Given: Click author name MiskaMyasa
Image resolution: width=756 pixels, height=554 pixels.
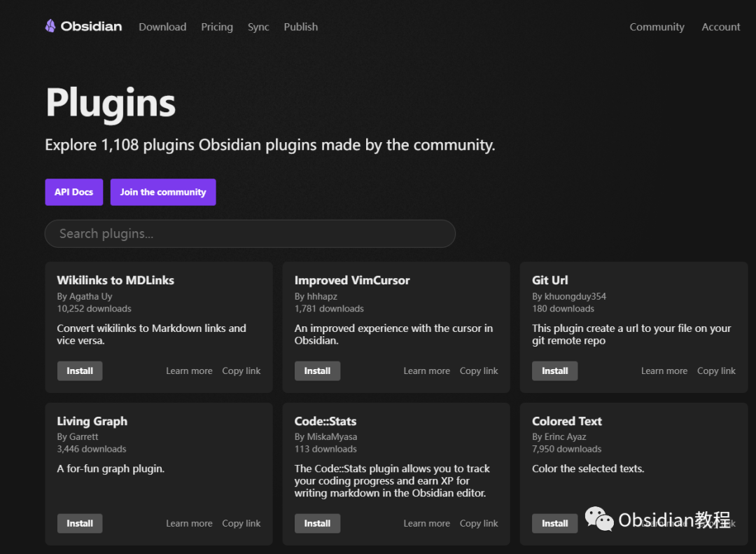Looking at the screenshot, I should pyautogui.click(x=332, y=437).
